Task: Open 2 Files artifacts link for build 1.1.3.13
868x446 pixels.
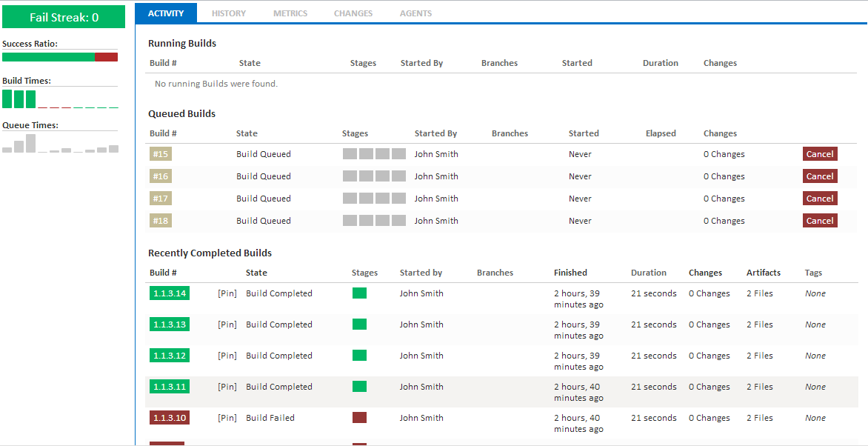Action: [x=760, y=324]
